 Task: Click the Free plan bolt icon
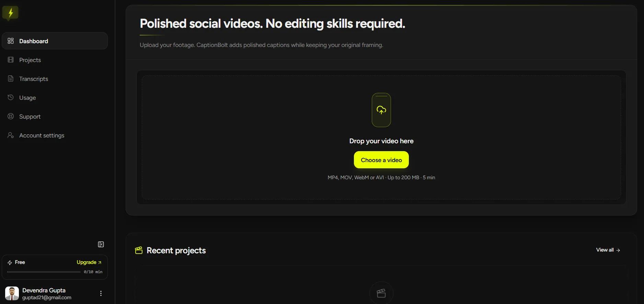(10, 263)
